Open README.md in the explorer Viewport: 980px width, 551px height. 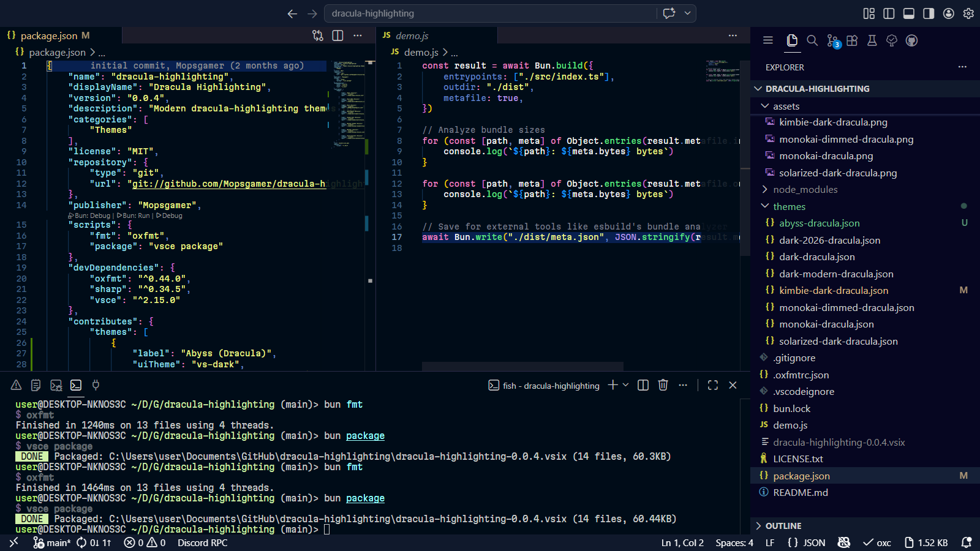(x=800, y=492)
